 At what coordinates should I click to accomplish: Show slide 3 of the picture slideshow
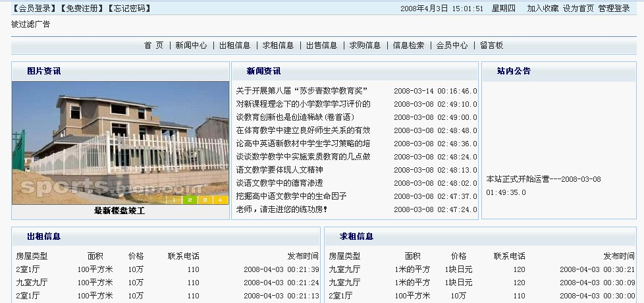click(x=205, y=199)
